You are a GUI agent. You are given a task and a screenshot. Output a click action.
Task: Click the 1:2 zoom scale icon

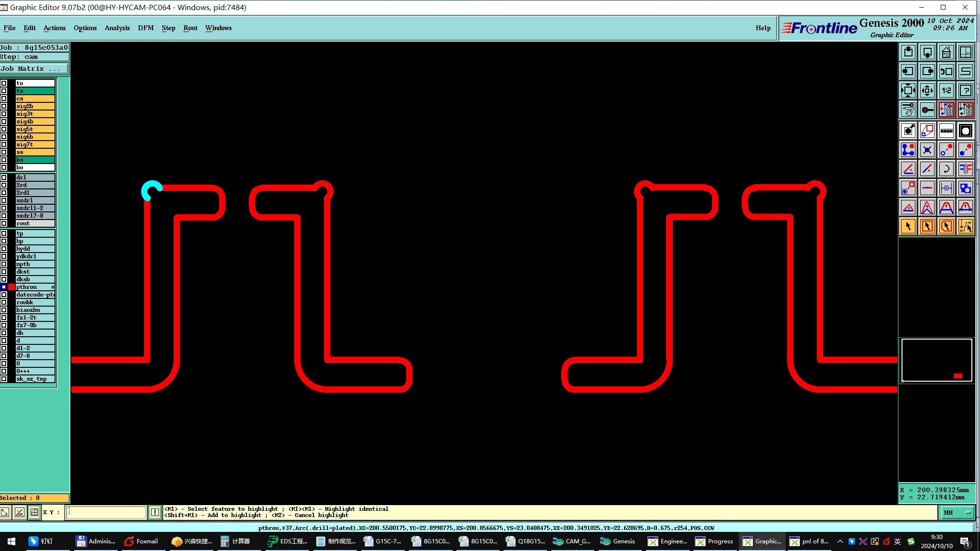[946, 90]
